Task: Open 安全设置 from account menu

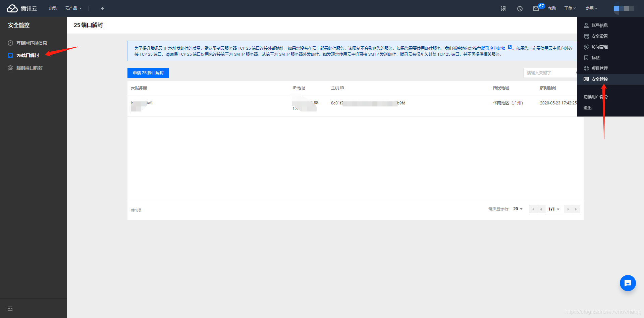Action: (599, 36)
